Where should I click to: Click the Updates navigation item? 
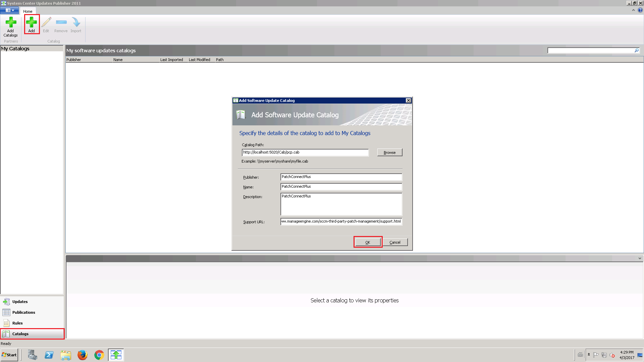click(20, 301)
